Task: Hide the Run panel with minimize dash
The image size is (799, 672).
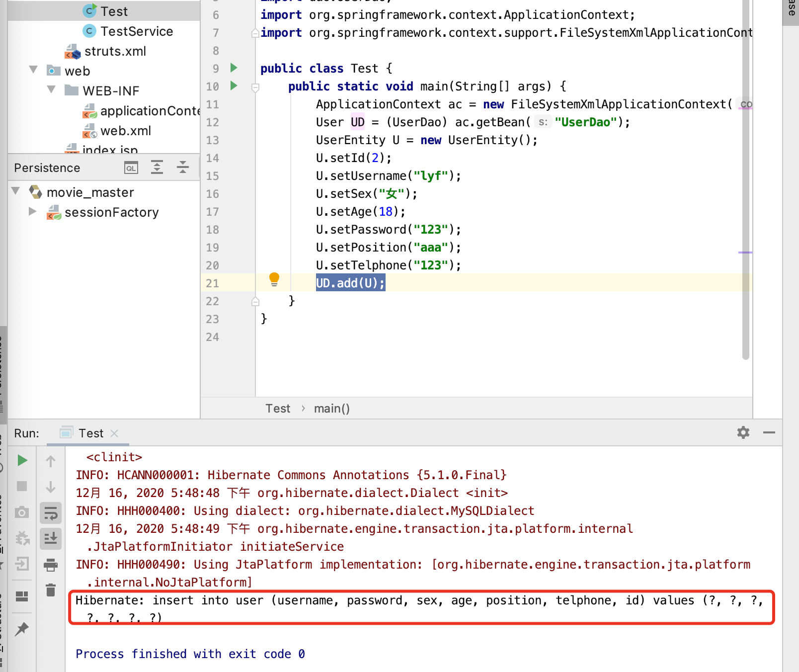Action: click(x=769, y=432)
